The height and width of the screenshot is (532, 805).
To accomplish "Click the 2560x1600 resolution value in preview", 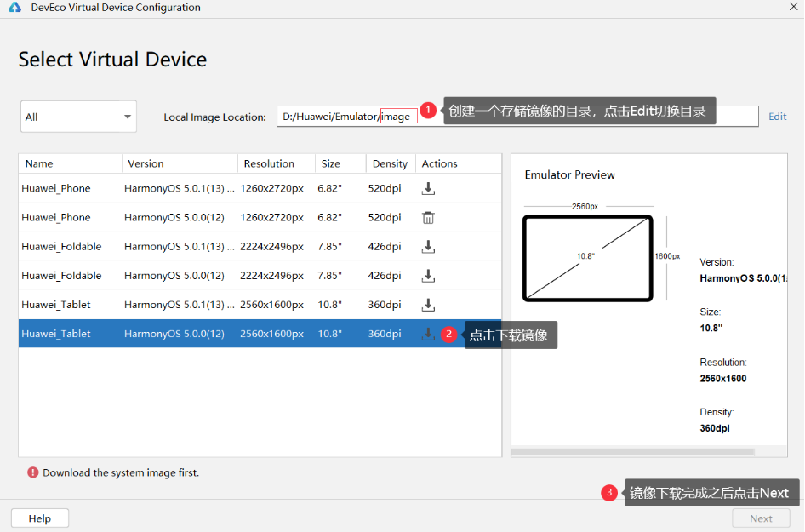I will pyautogui.click(x=722, y=379).
